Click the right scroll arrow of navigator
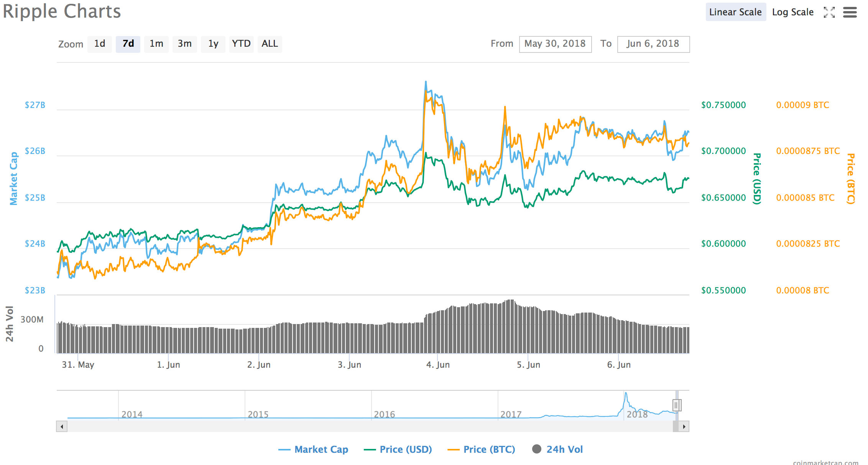868x465 pixels. tap(684, 426)
